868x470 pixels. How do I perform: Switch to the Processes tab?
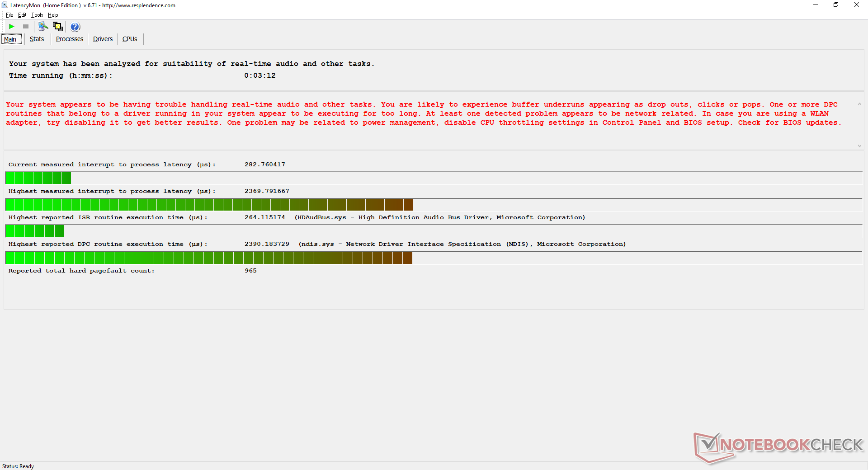click(69, 39)
